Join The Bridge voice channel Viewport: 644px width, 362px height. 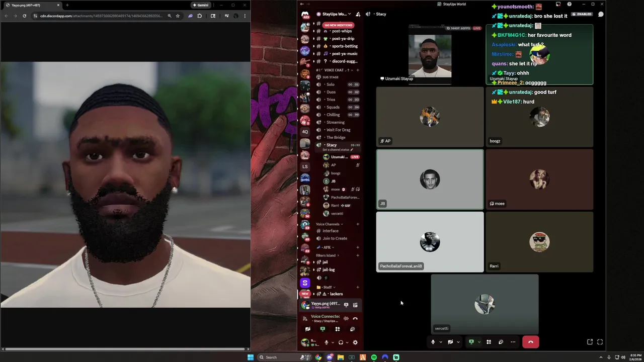[337, 137]
